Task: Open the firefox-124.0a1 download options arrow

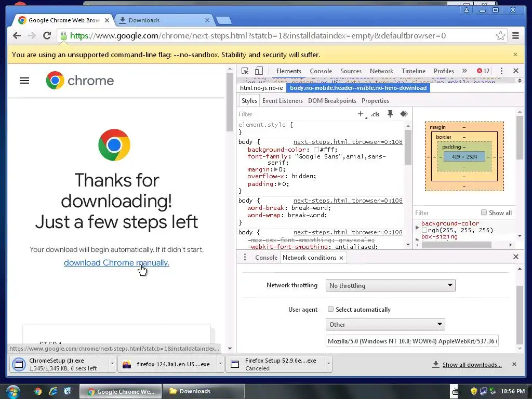Action: coord(220,364)
